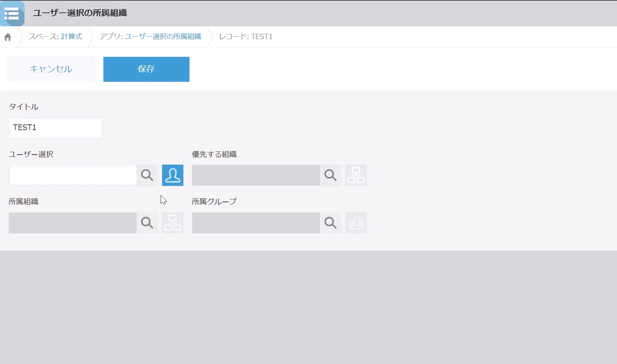Click the 所属組織 input field
The width and height of the screenshot is (617, 364).
pyautogui.click(x=73, y=223)
